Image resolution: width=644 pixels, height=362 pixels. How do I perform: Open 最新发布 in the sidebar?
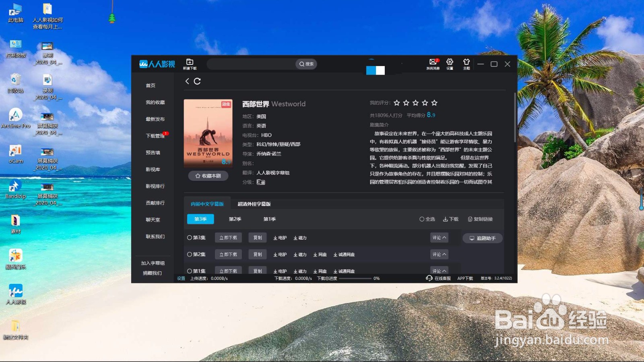(155, 119)
